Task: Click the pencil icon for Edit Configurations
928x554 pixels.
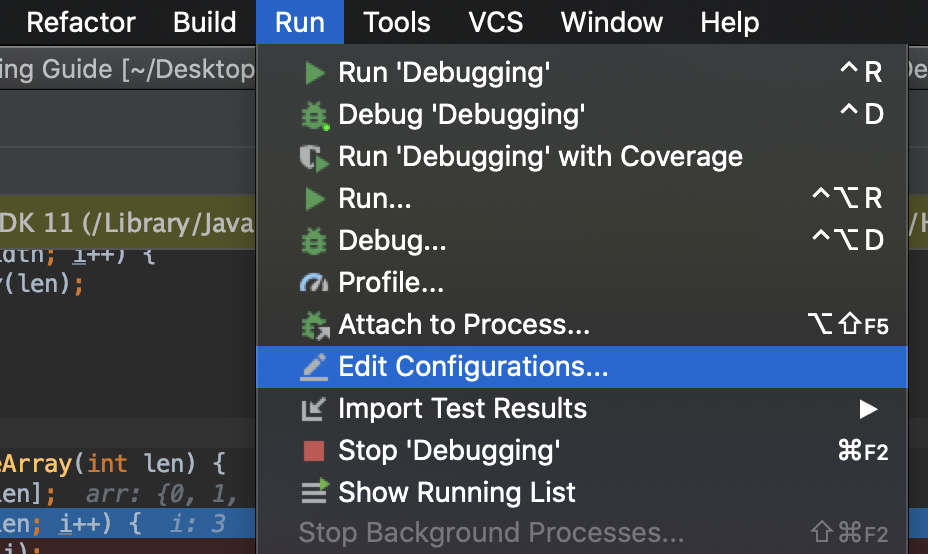Action: (314, 367)
